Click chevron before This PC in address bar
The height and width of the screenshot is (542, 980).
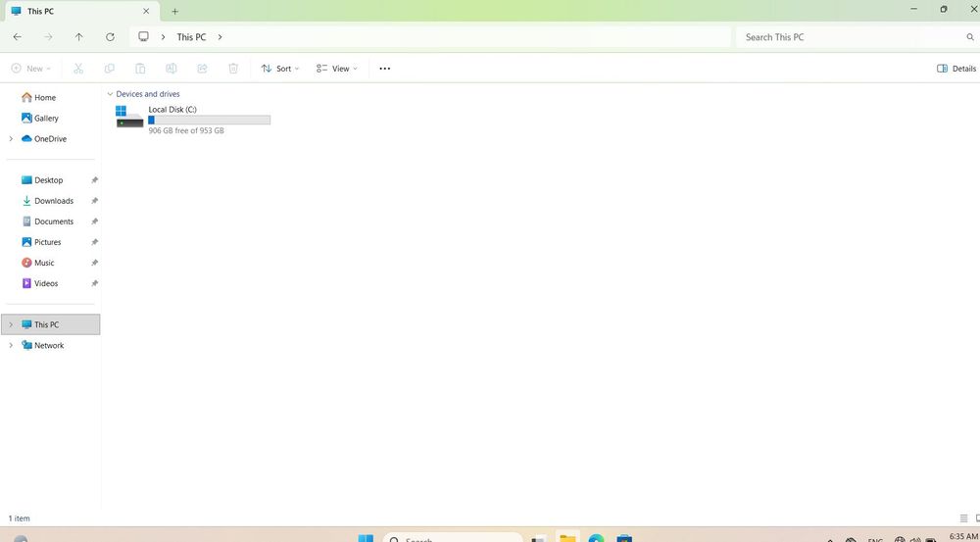[163, 37]
